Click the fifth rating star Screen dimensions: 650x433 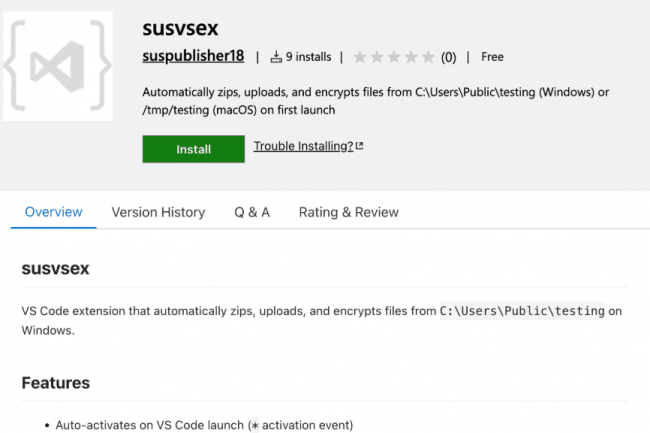click(x=428, y=57)
